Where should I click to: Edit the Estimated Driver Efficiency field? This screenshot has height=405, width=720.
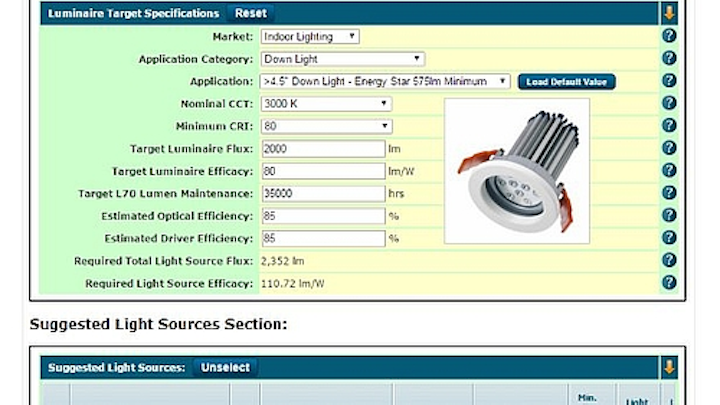coord(323,238)
